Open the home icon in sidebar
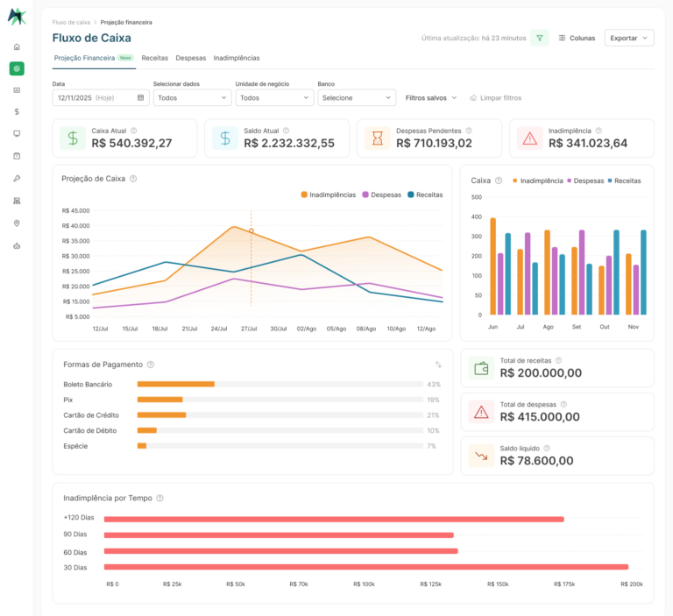Screen dimensions: 673x616 [17, 46]
